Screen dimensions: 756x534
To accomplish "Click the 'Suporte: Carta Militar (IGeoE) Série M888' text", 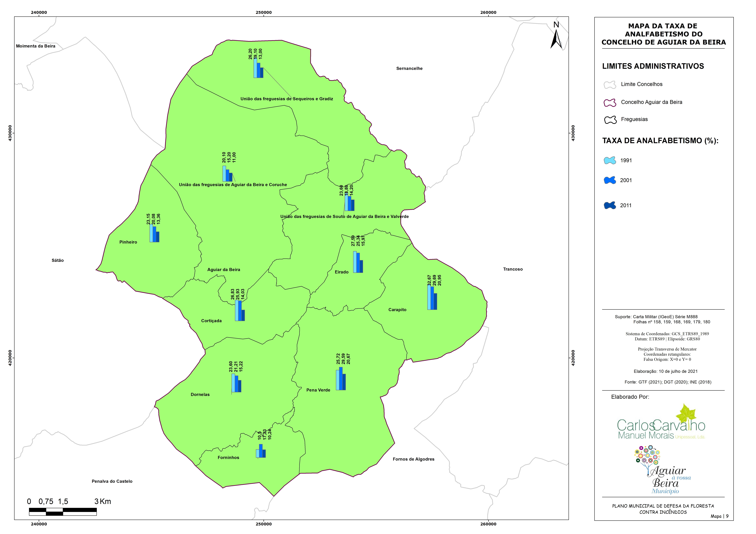I will pyautogui.click(x=656, y=317).
